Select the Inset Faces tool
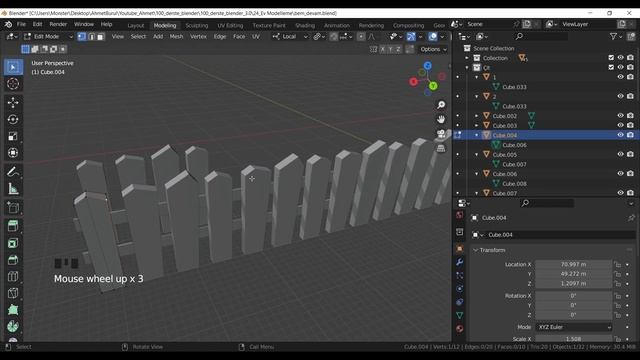This screenshot has width=640, height=360. click(x=13, y=243)
